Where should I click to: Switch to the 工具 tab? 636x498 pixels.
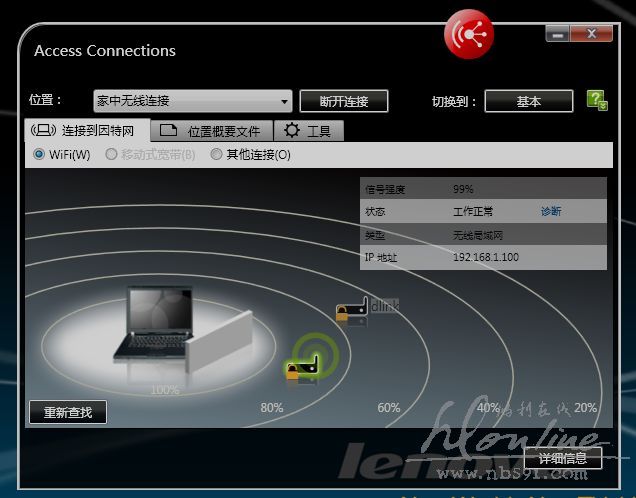click(309, 131)
